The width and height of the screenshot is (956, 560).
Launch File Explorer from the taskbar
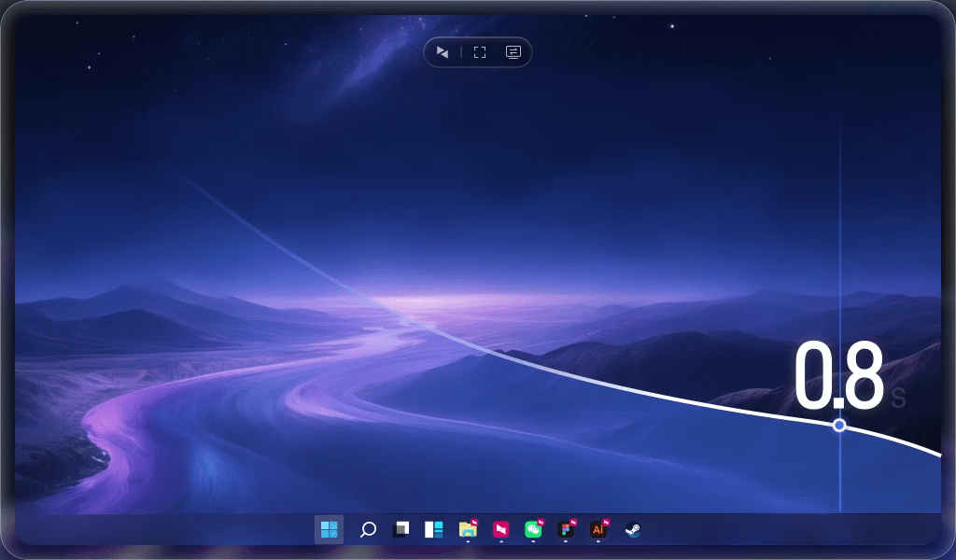(x=468, y=529)
